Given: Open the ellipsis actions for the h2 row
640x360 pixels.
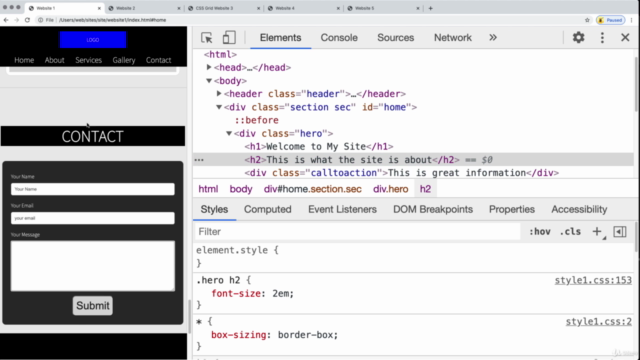Looking at the screenshot, I should coord(199,160).
